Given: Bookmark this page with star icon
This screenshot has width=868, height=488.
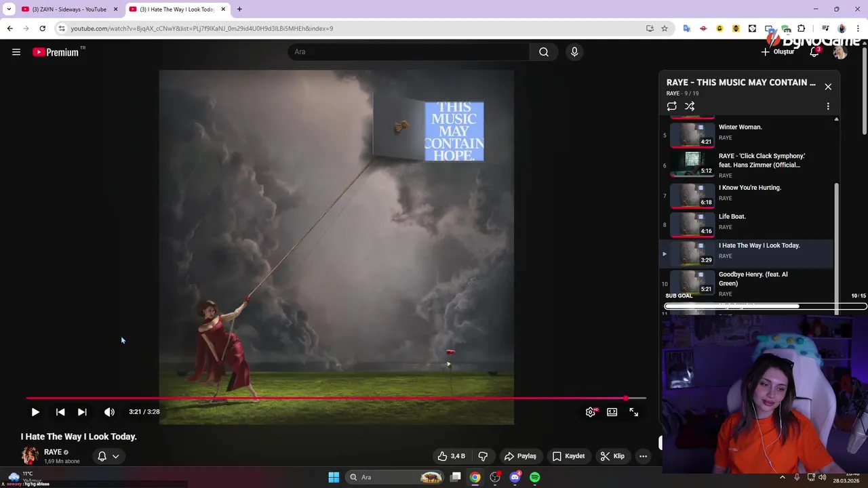Looking at the screenshot, I should 665,28.
